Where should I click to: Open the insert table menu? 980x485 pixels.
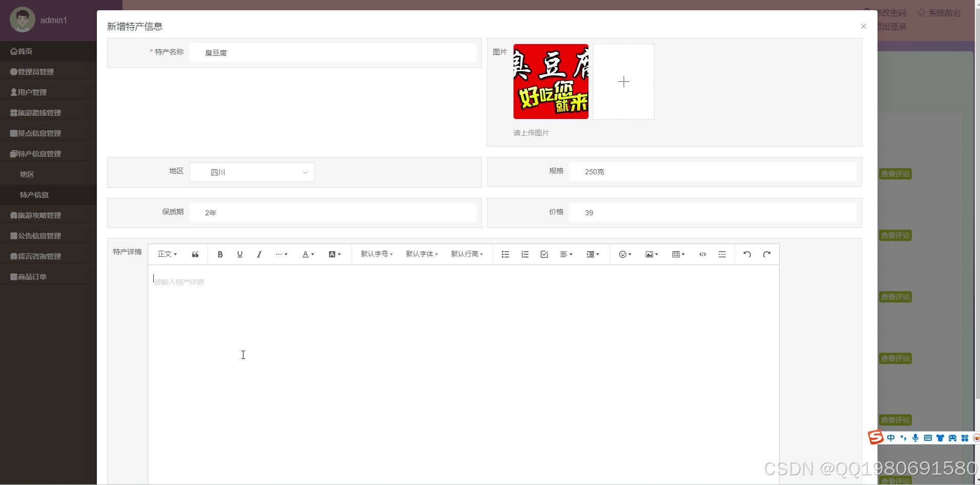tap(679, 254)
